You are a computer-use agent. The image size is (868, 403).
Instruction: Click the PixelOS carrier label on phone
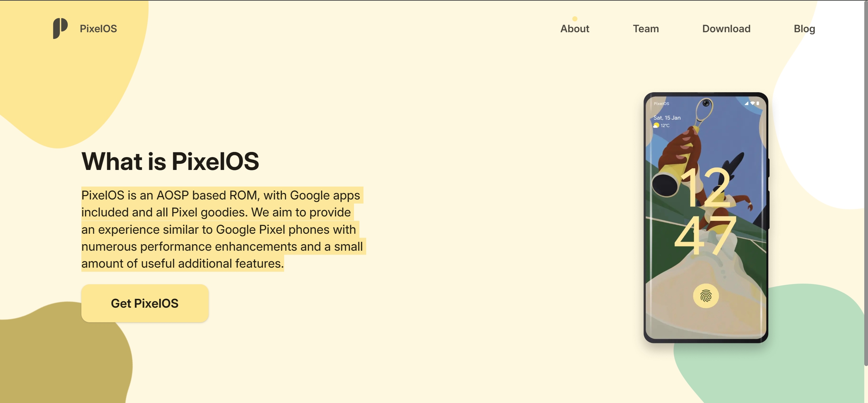[x=661, y=103]
